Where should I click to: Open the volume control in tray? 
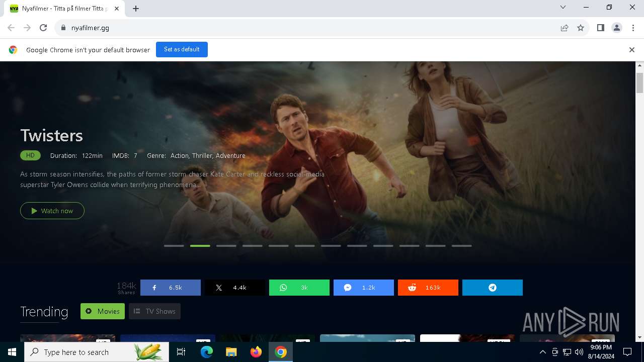(x=579, y=352)
